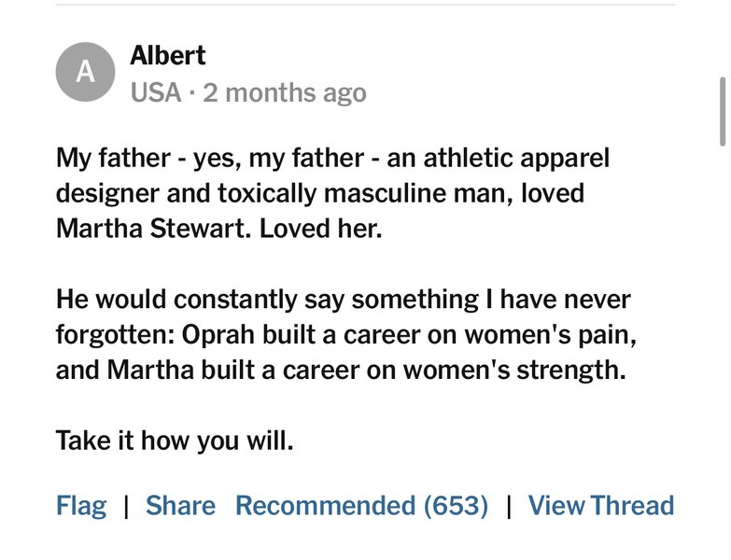Open View Thread link

pos(601,506)
